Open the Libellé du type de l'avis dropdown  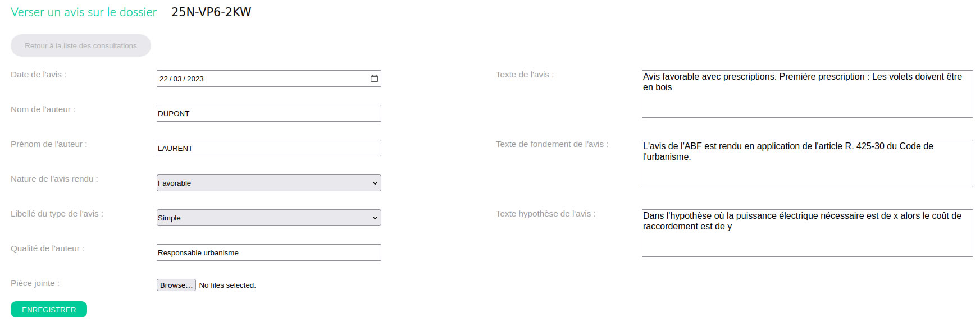[x=268, y=218]
